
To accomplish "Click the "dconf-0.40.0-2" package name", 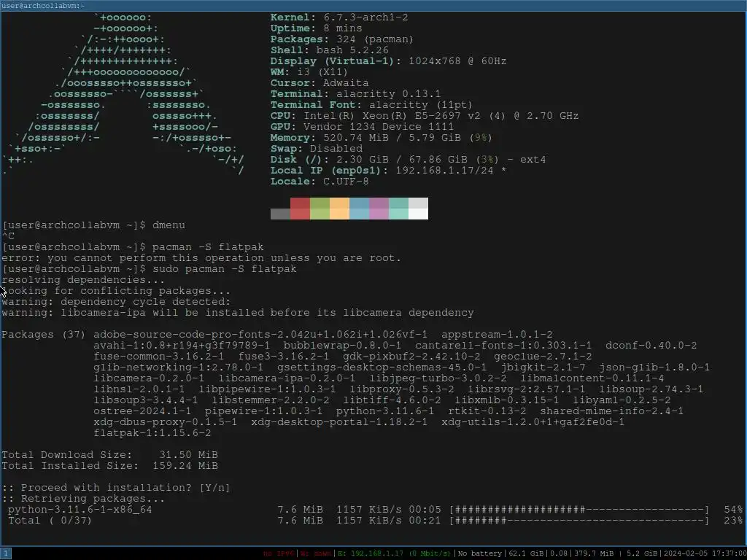I will pyautogui.click(x=651, y=346).
